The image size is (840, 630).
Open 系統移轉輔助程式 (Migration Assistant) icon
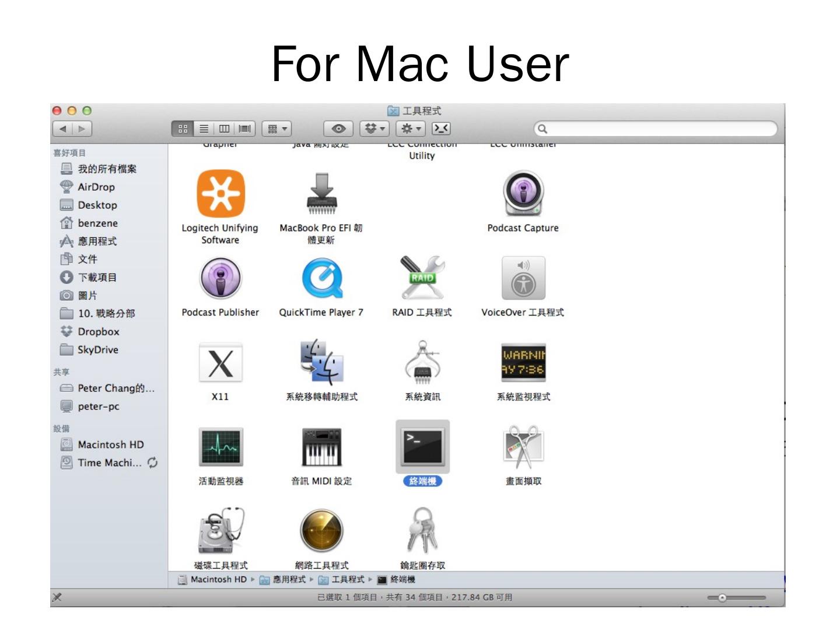point(321,362)
